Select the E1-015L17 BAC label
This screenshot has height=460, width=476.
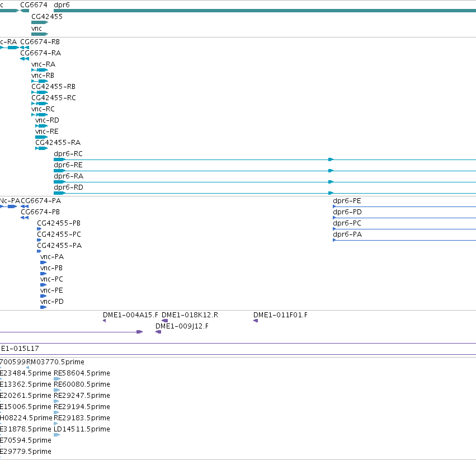tap(20, 349)
